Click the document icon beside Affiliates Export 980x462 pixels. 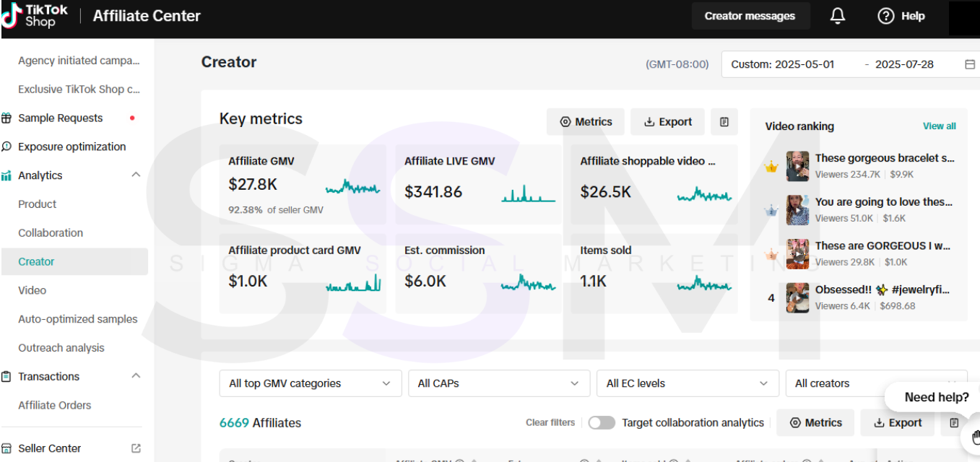tap(954, 423)
